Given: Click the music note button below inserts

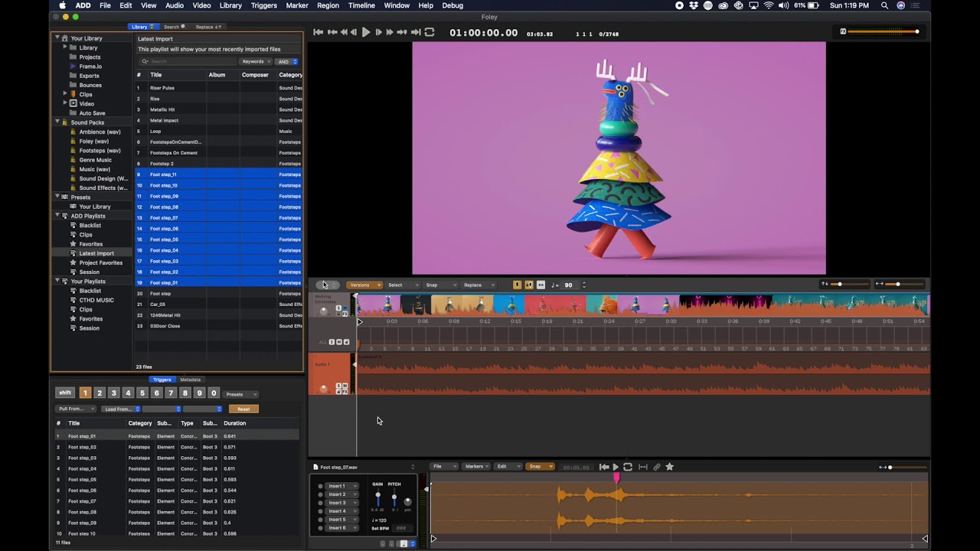Looking at the screenshot, I should tap(404, 544).
